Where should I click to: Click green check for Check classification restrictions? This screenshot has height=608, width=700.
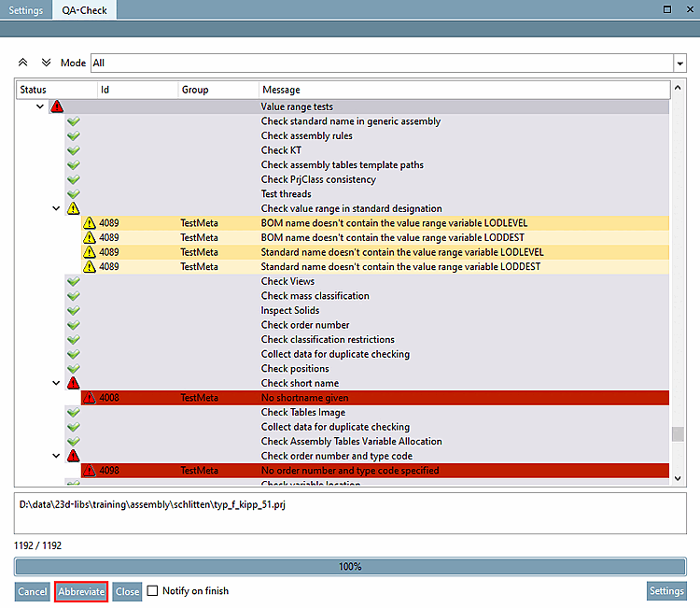73,340
